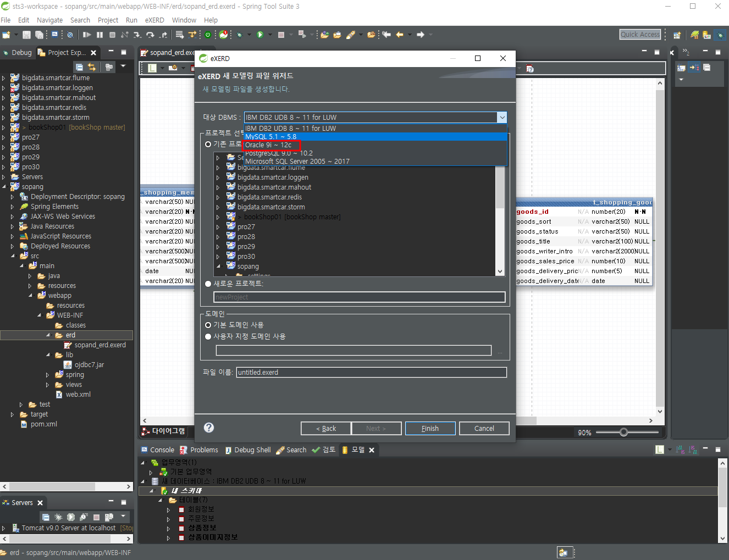Viewport: 729px width, 560px height.
Task: Select the 기본 도메인 사용 radio button
Action: (208, 325)
